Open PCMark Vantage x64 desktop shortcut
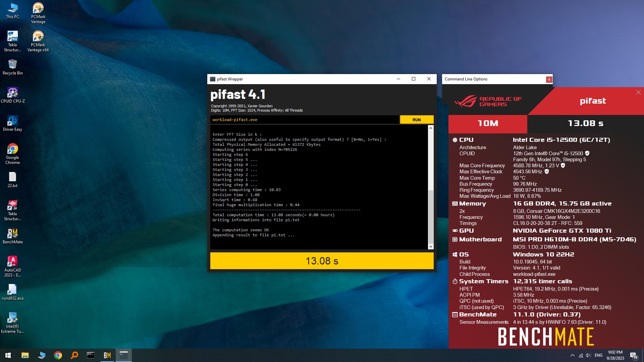This screenshot has width=644, height=362. (38, 41)
